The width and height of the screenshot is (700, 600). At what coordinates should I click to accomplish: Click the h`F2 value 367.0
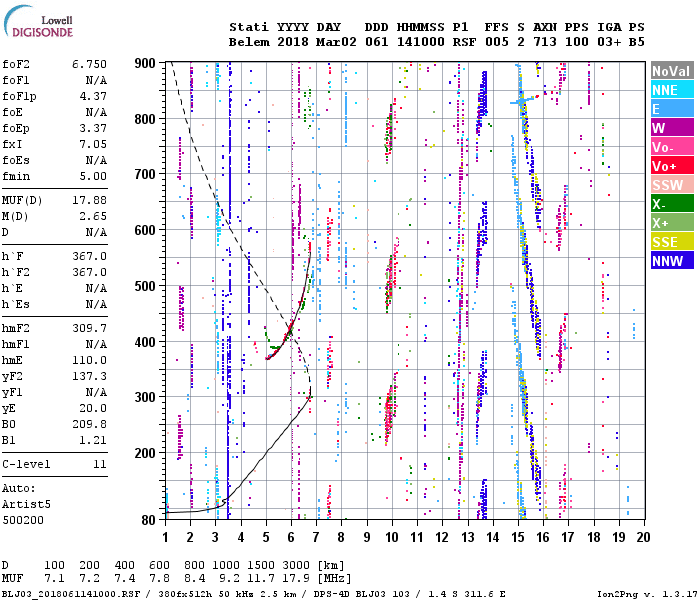click(x=89, y=272)
